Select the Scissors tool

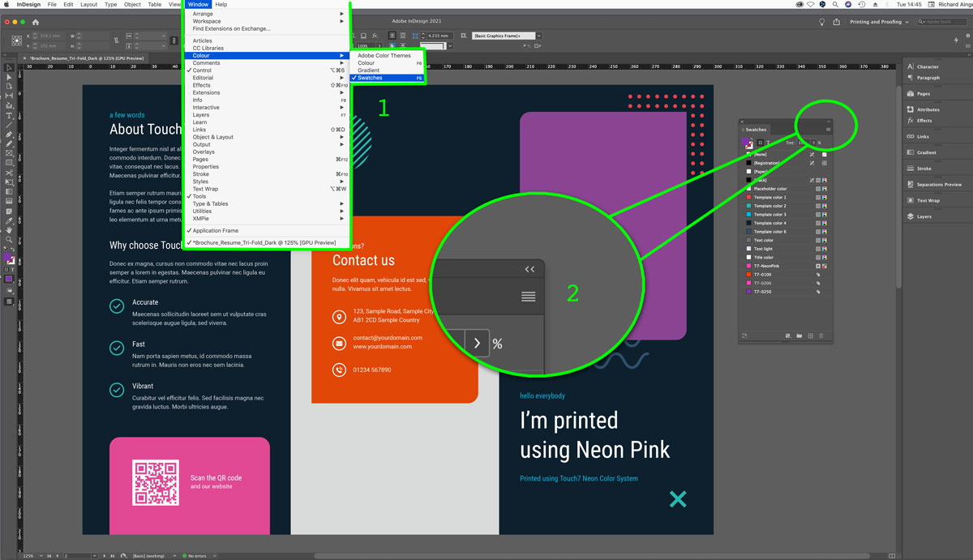click(9, 172)
